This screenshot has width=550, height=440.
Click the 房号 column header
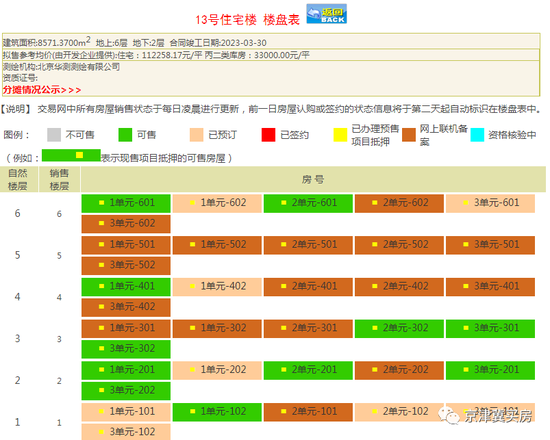(x=313, y=179)
